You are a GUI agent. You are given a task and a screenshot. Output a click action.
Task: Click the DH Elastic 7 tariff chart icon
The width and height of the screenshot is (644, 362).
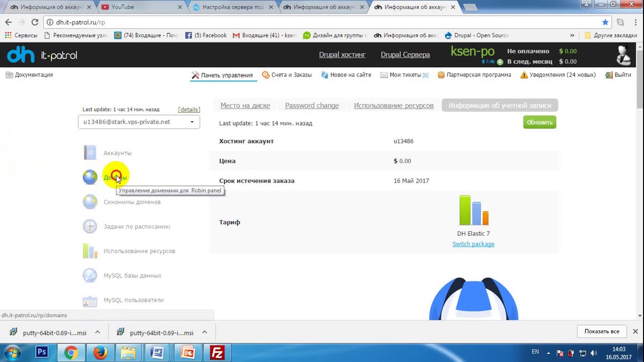(x=473, y=210)
